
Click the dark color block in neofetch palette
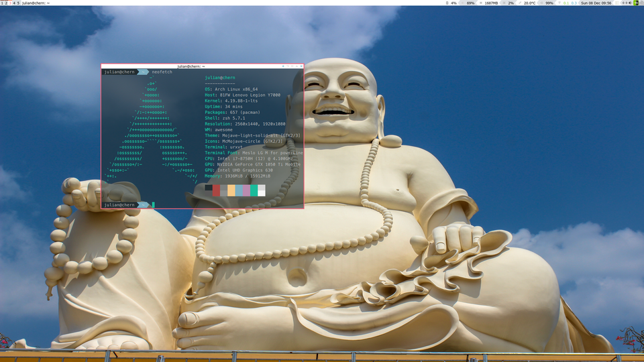[x=209, y=188]
